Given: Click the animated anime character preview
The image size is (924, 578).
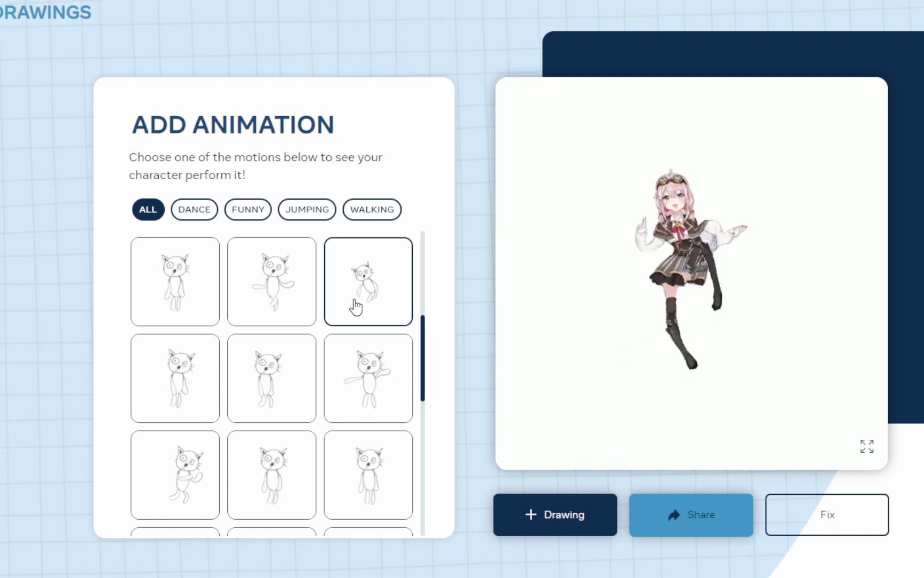Looking at the screenshot, I should coord(691,270).
